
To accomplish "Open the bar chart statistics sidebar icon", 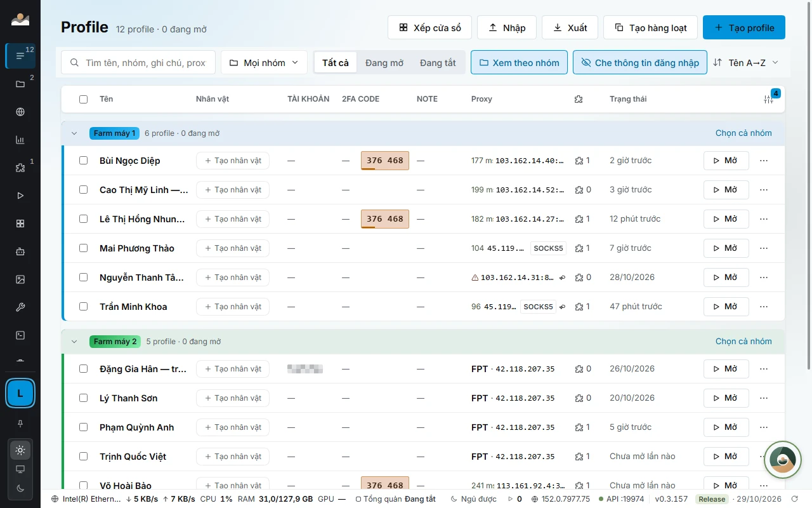I will pos(20,140).
